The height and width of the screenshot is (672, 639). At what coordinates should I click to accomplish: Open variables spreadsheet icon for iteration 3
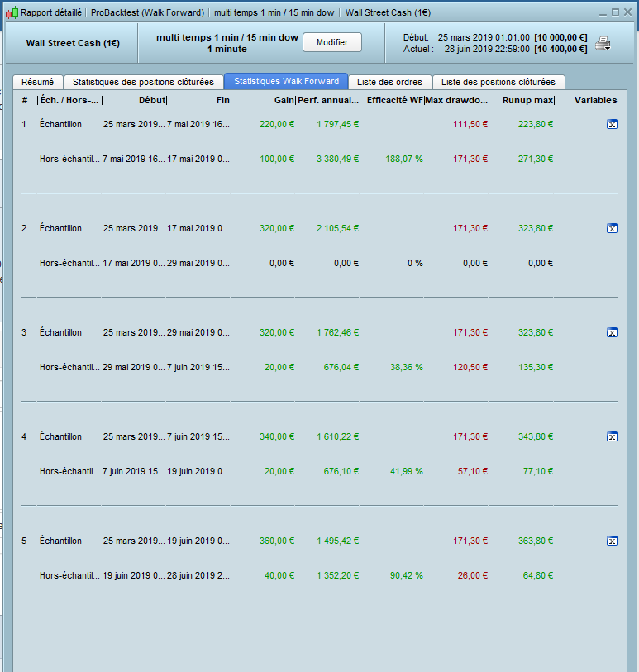point(612,332)
